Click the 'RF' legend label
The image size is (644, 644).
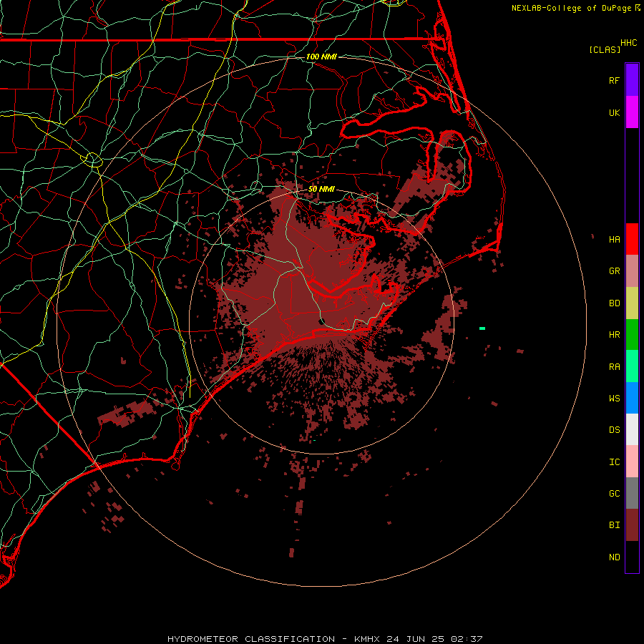click(615, 80)
